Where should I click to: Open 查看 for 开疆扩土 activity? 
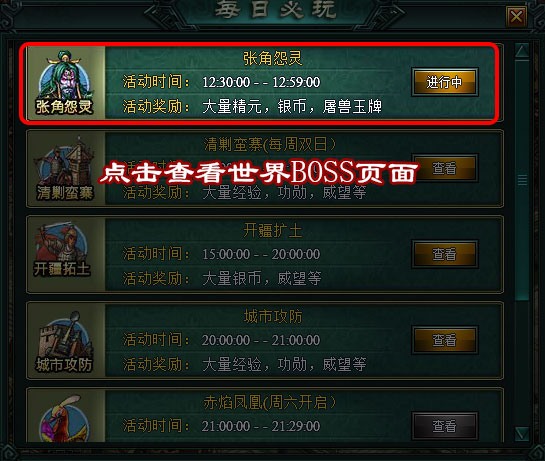point(445,254)
